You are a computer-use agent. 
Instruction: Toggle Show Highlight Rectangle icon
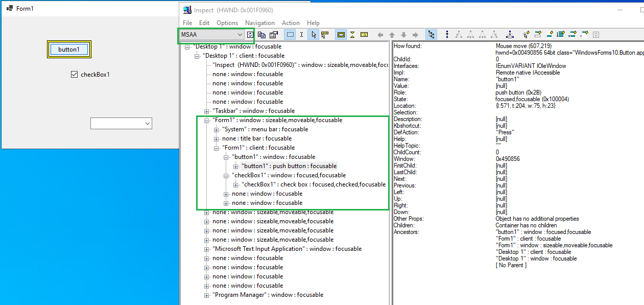(x=340, y=34)
